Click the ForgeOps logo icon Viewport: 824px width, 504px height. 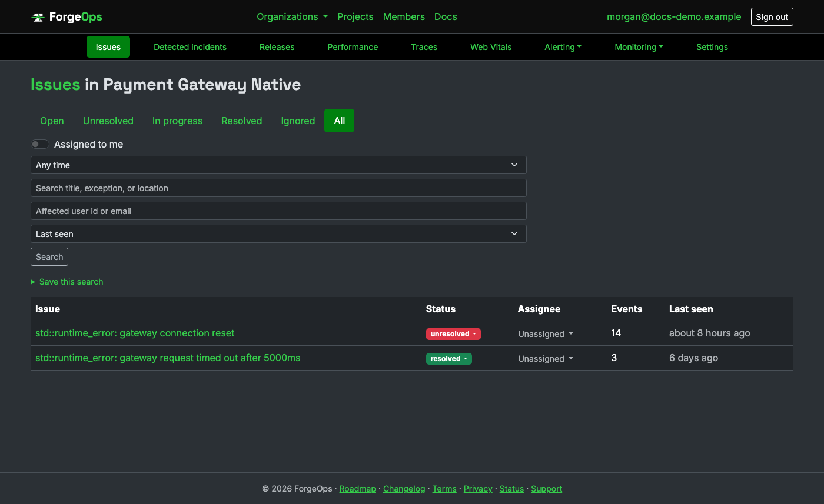[x=38, y=17]
